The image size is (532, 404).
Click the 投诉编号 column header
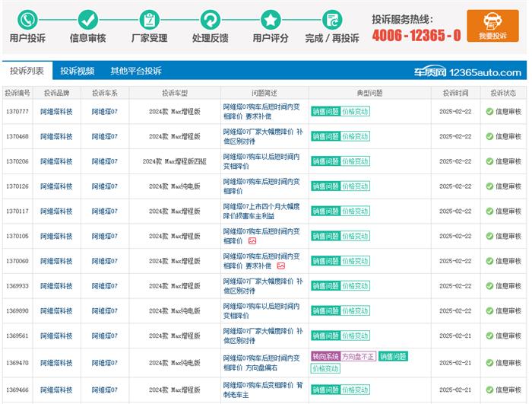(x=17, y=93)
